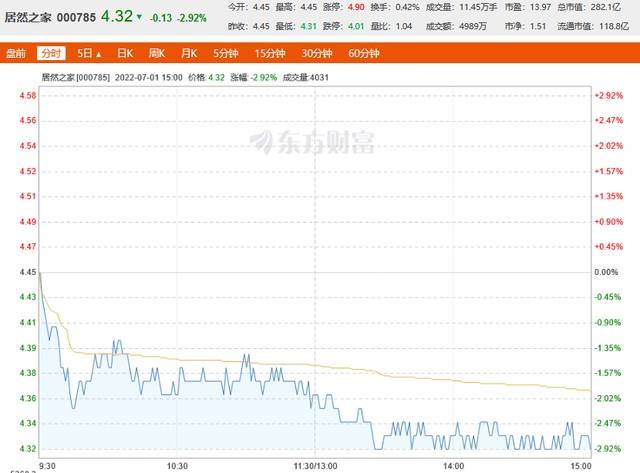Click the stock code 000785
The image size is (640, 473).
(76, 18)
